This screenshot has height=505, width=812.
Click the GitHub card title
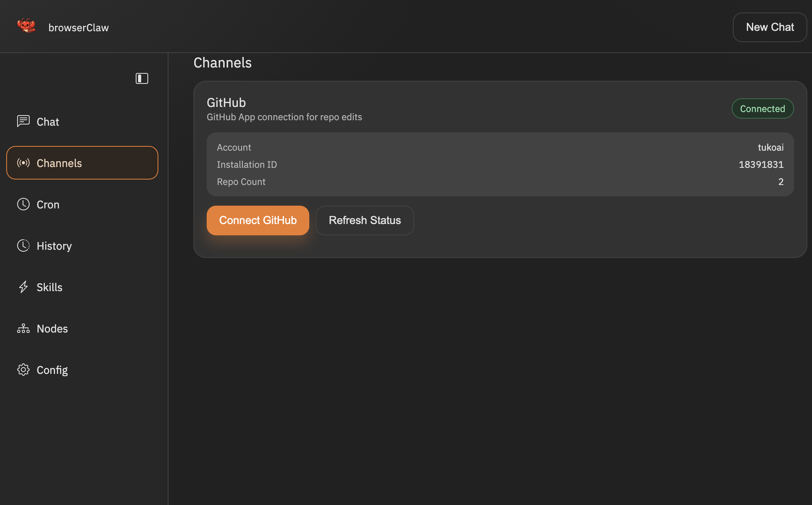pyautogui.click(x=226, y=102)
